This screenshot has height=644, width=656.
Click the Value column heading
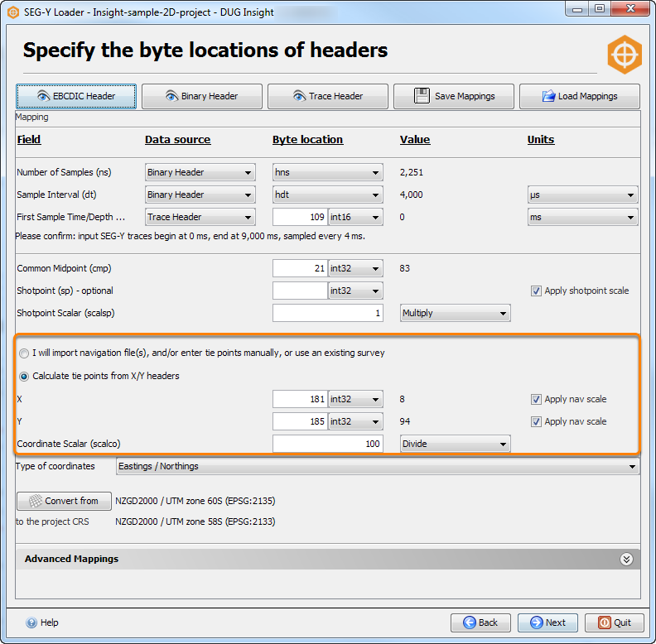tap(415, 140)
